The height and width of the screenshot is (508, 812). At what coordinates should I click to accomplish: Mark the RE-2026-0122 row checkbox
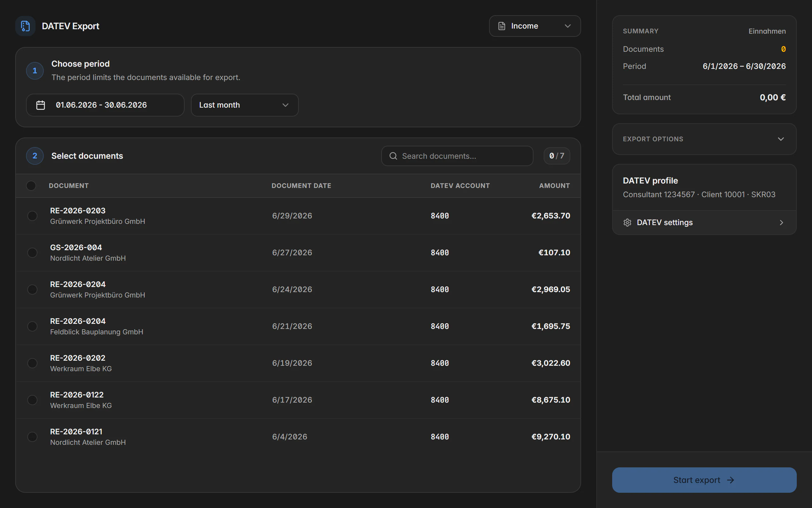point(32,400)
